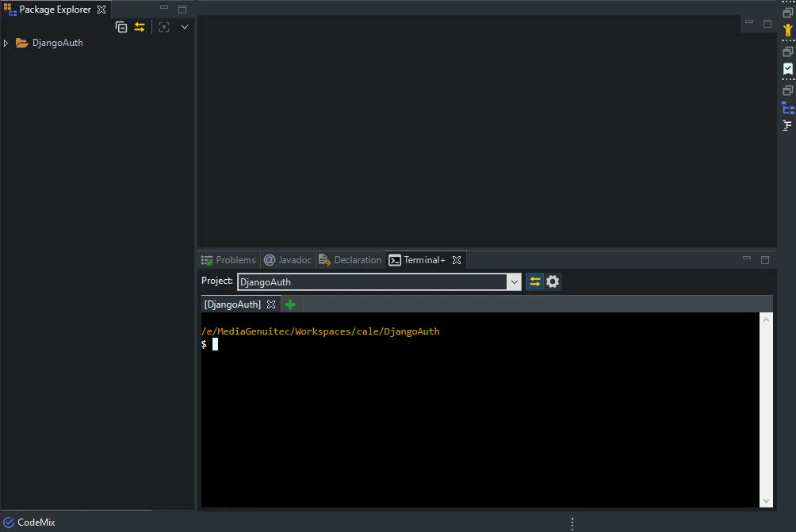Click the focus task icon in Package Explorer

click(164, 27)
